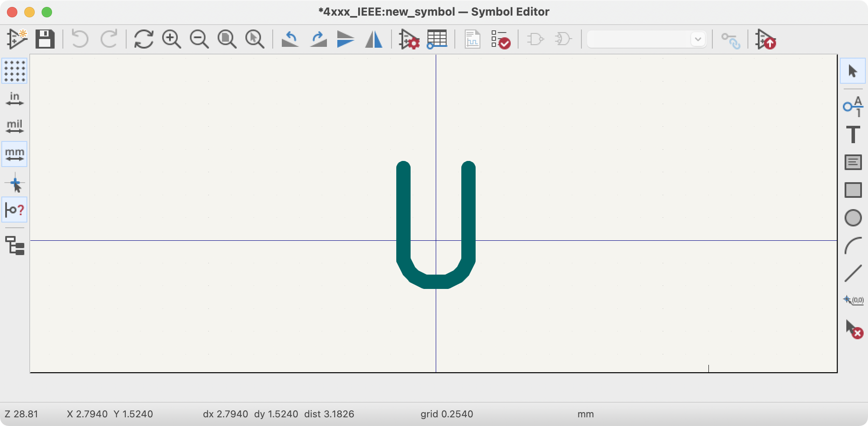Toggle pin electrical type display
Image resolution: width=868 pixels, height=426 pixels.
coord(14,210)
